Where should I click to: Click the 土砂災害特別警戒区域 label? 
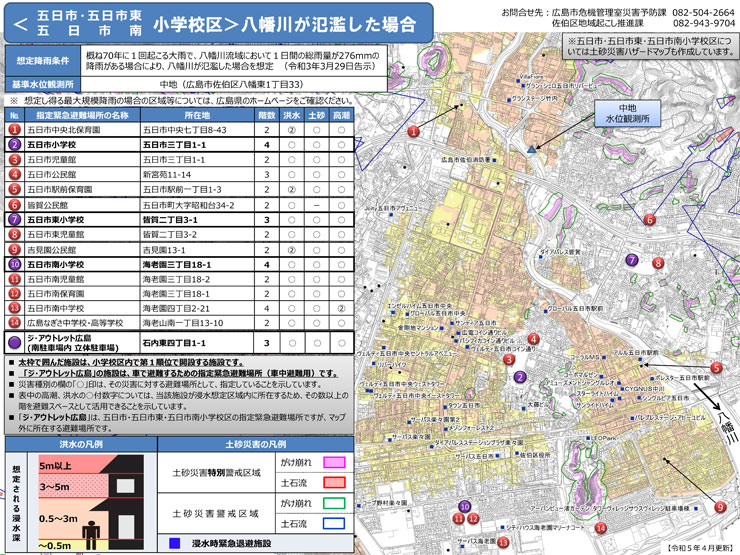pyautogui.click(x=217, y=472)
